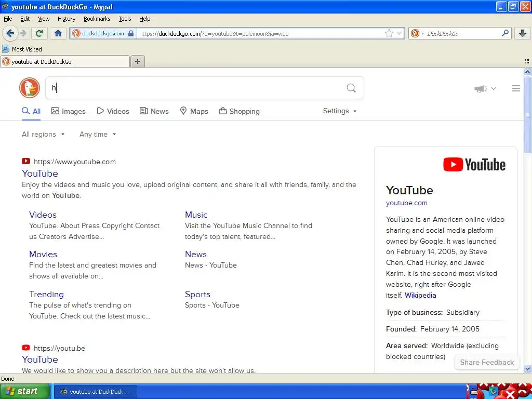Click the red YouTube favicon beside https://www.youtube.com
This screenshot has height=399, width=532.
coord(26,161)
